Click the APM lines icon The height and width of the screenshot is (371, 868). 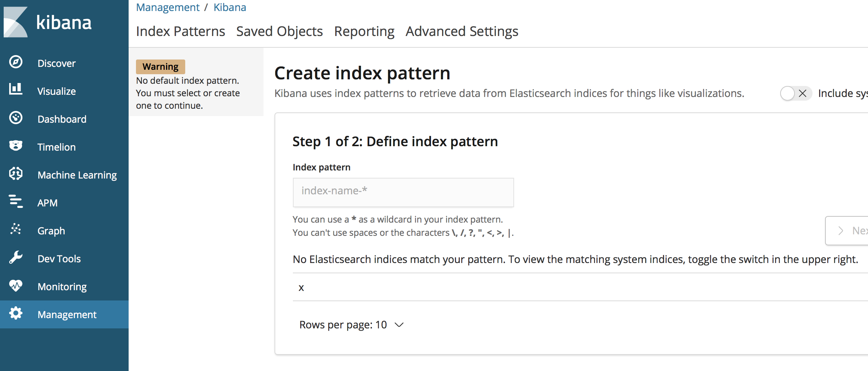click(16, 202)
